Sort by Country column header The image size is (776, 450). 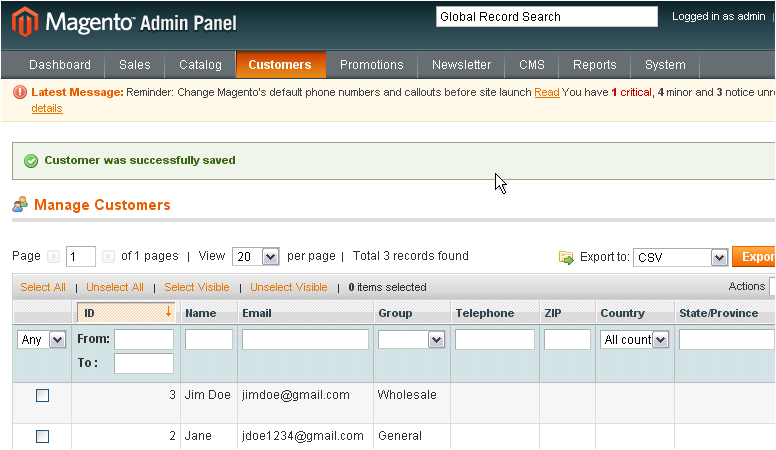tap(623, 313)
